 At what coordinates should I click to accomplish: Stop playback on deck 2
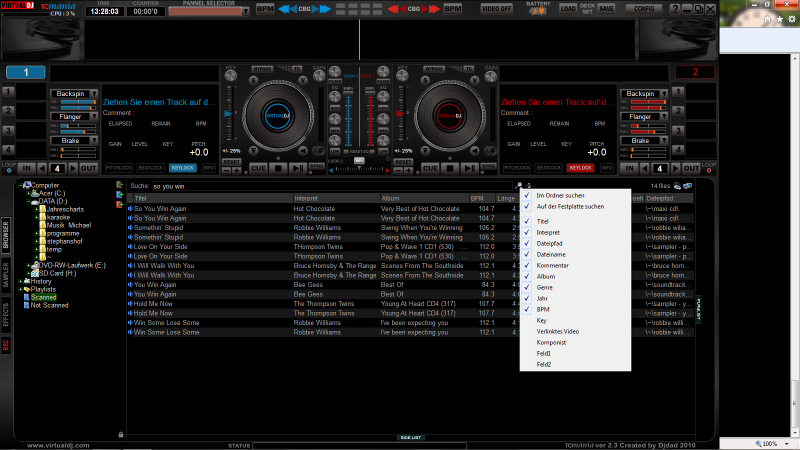[x=450, y=168]
